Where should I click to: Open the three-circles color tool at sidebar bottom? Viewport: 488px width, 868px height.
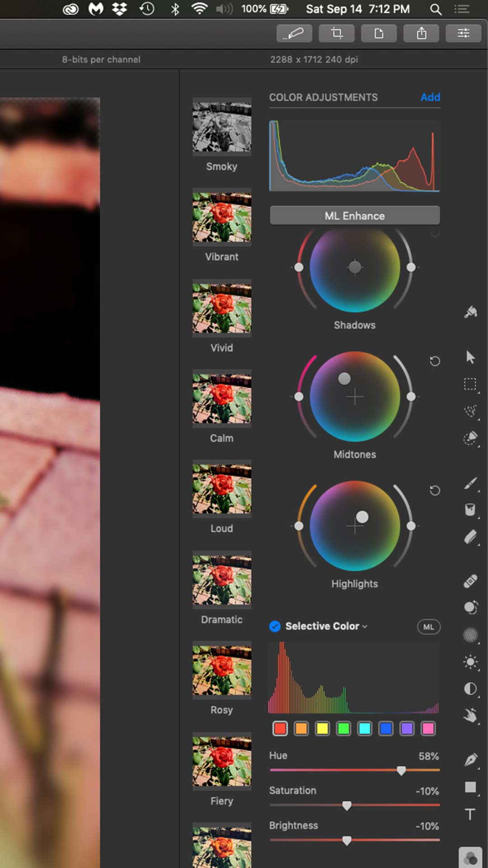tap(470, 858)
